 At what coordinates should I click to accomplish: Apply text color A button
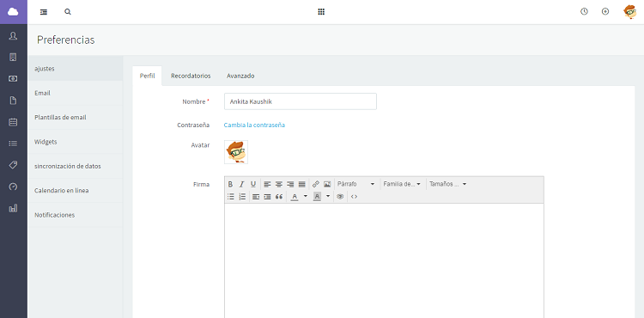(294, 197)
